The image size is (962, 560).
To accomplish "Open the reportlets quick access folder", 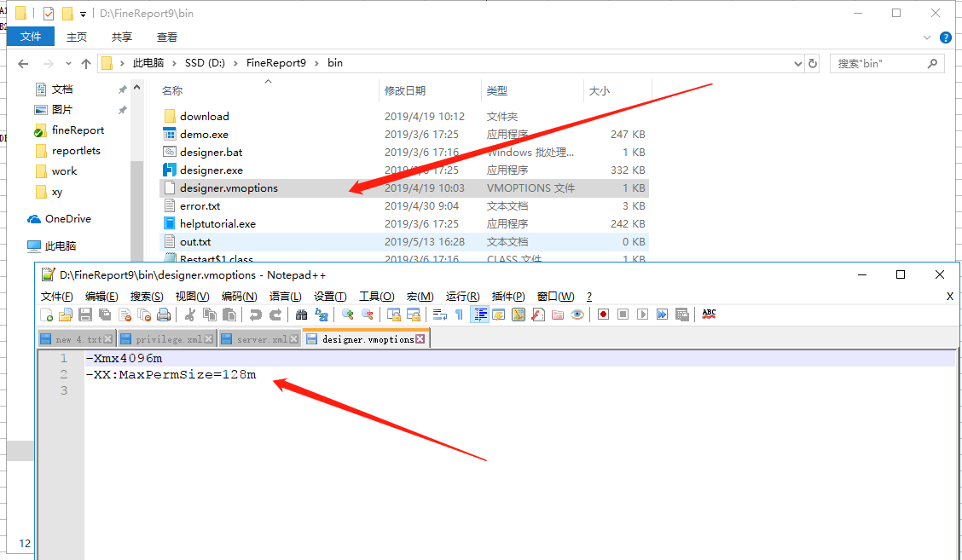I will (x=76, y=151).
